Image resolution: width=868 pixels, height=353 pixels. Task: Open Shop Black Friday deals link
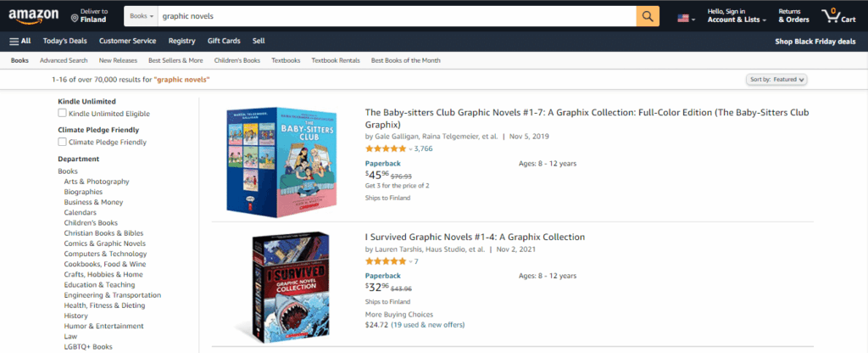click(817, 41)
